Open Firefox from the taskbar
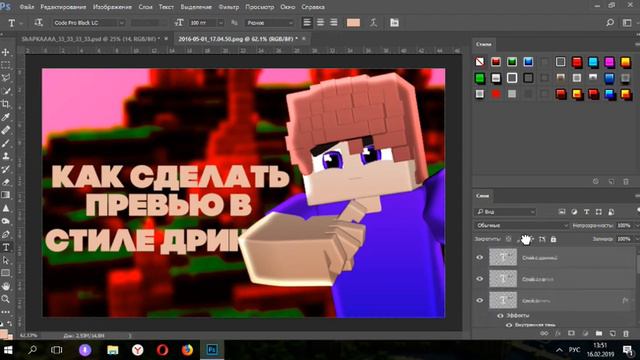Viewport: 640px width, 360px height. tap(187, 350)
